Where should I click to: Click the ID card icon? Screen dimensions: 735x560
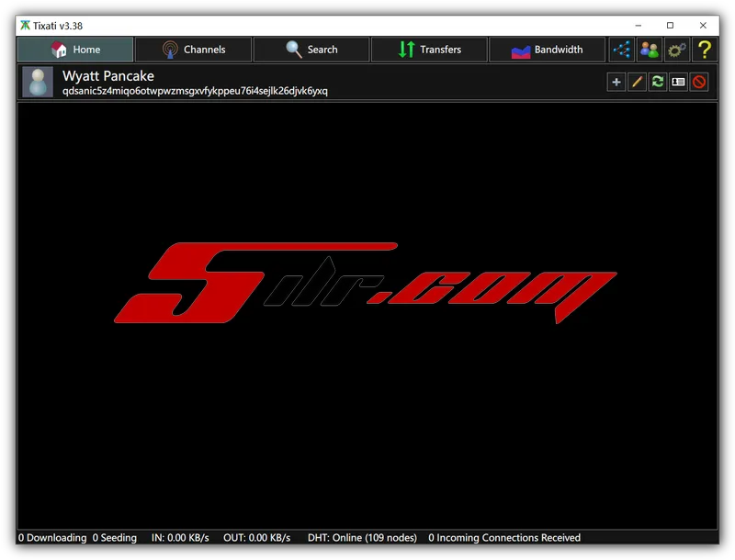pos(678,82)
